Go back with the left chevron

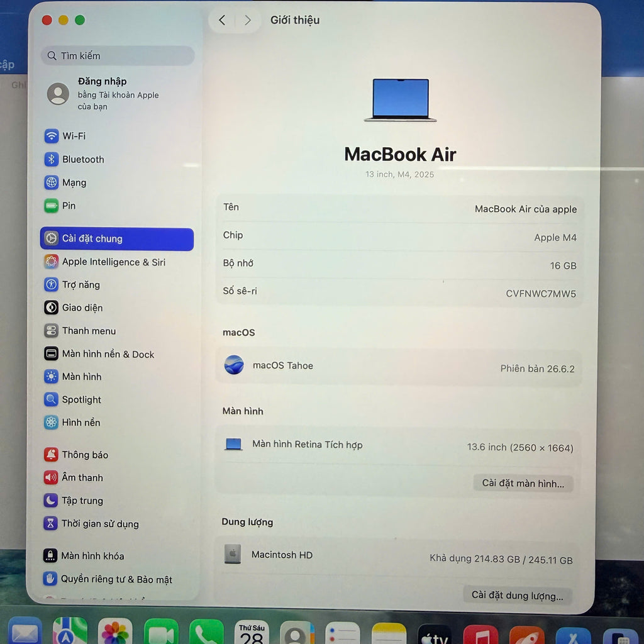click(222, 20)
